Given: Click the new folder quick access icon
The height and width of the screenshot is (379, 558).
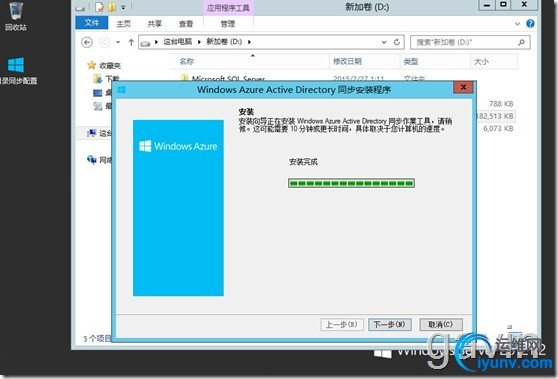Looking at the screenshot, I should pos(112,7).
